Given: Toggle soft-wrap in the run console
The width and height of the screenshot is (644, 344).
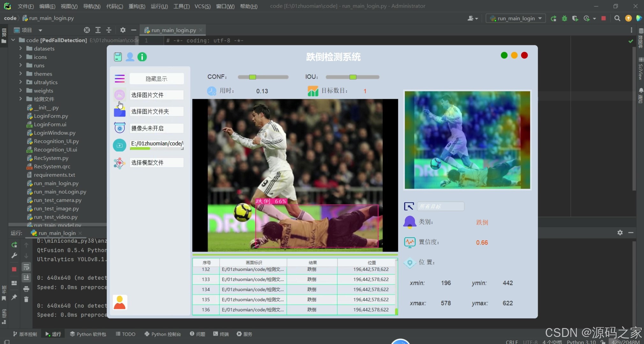Looking at the screenshot, I should pos(26,267).
